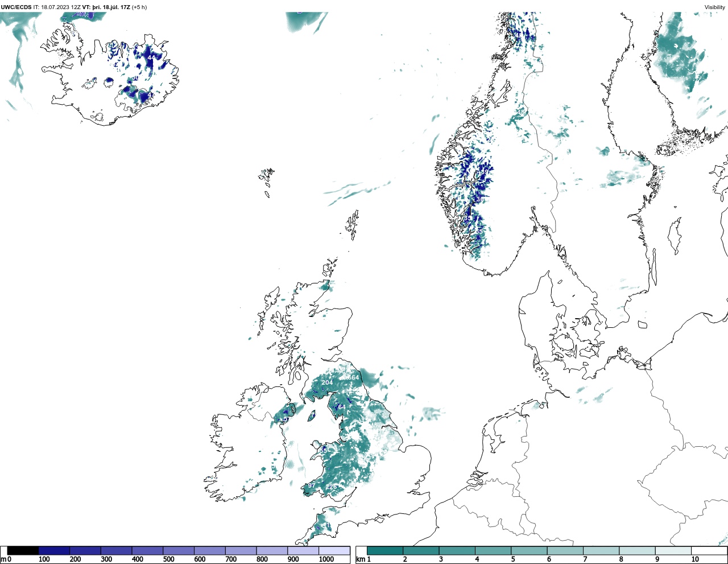Click the 226 visibility value in south Wales

(331, 487)
